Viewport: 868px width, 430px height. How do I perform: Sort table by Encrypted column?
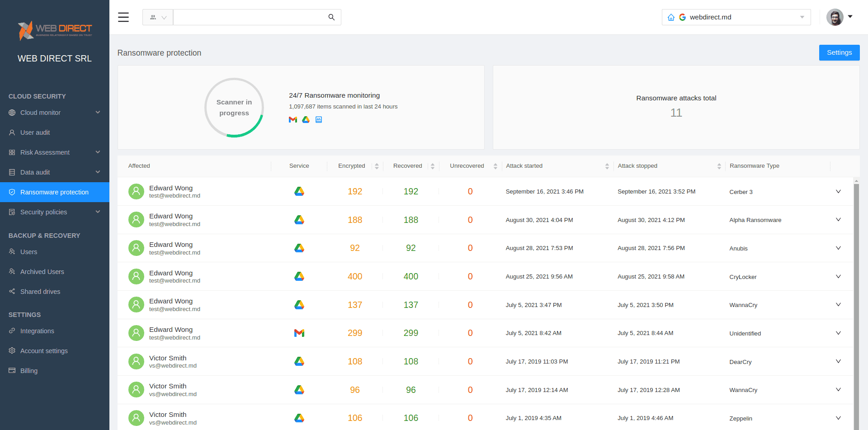(x=377, y=166)
